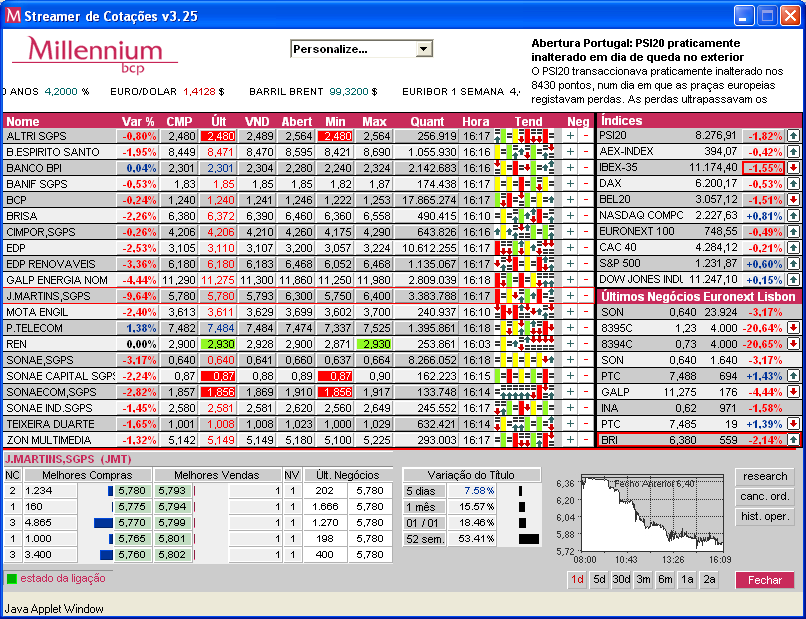The height and width of the screenshot is (619, 806).
Task: Click the Millennium bcp logo
Action: (x=95, y=54)
